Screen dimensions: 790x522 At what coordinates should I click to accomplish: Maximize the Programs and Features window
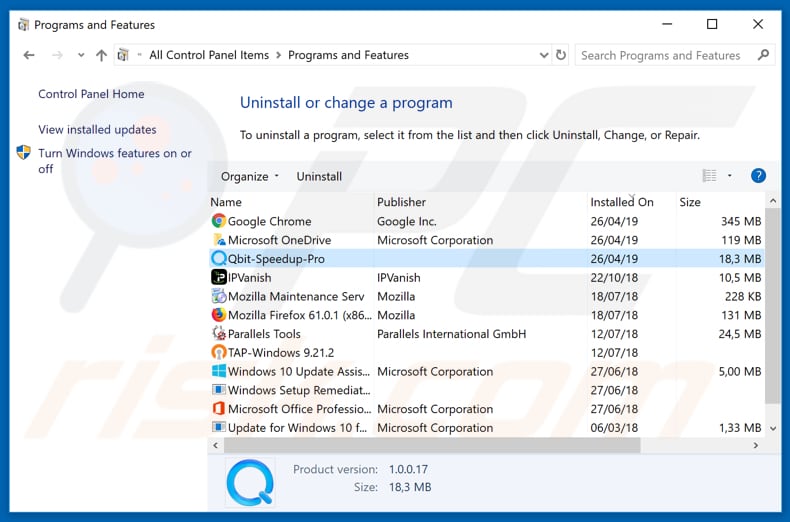click(712, 24)
